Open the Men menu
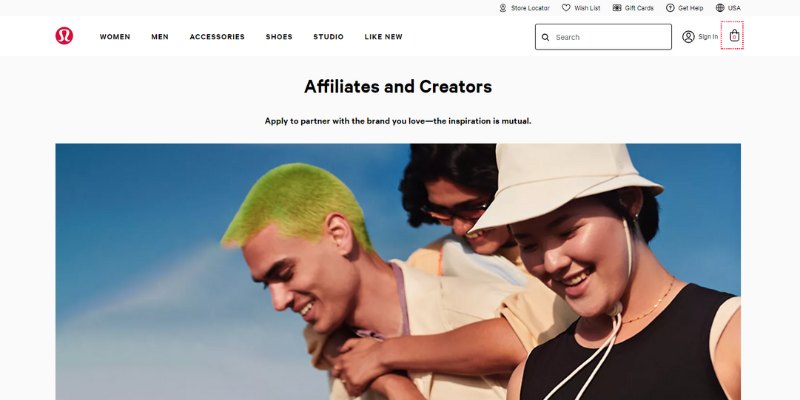800x400 pixels. click(160, 37)
